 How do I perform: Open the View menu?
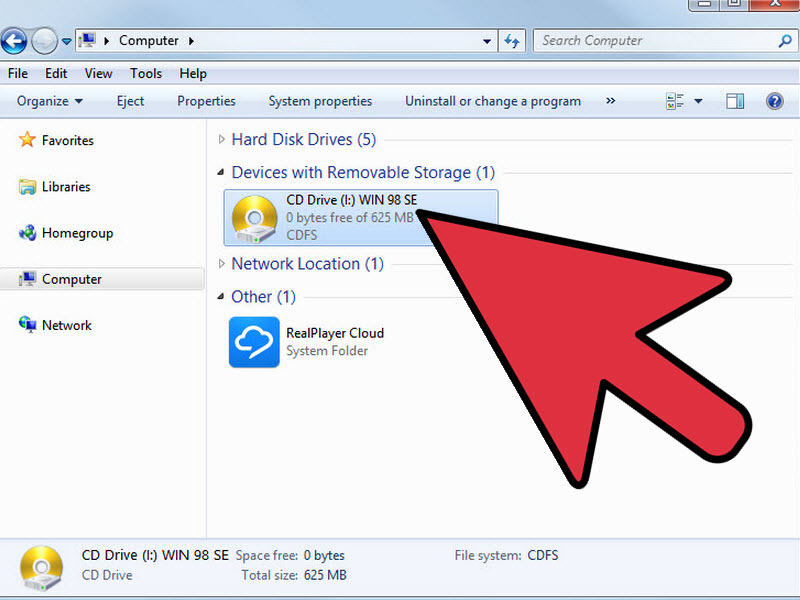(x=98, y=73)
